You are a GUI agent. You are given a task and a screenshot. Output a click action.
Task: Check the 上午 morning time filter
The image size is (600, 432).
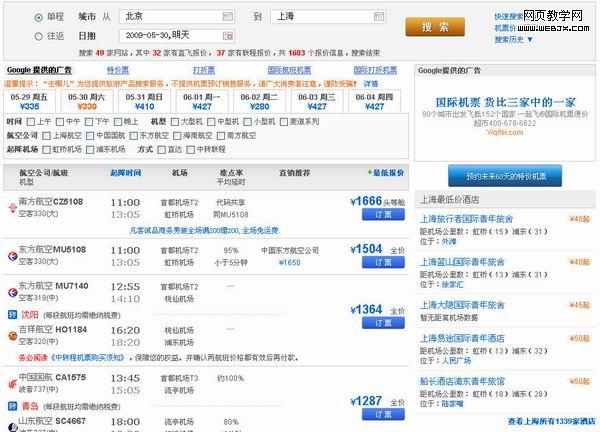pos(32,121)
